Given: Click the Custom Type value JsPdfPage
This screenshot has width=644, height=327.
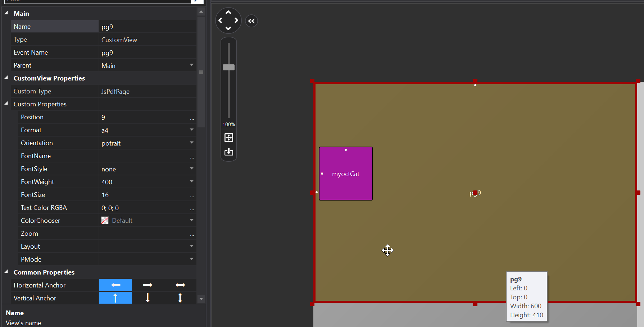Looking at the screenshot, I should [115, 91].
